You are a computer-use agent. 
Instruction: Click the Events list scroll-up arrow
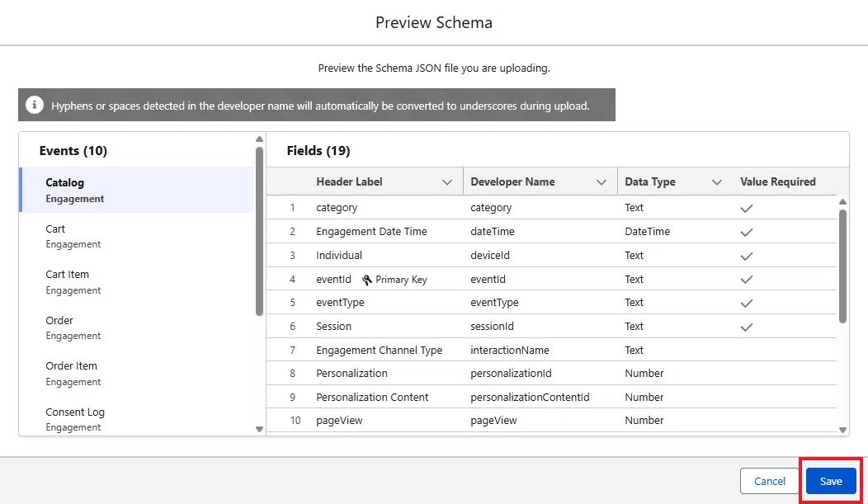pyautogui.click(x=259, y=139)
